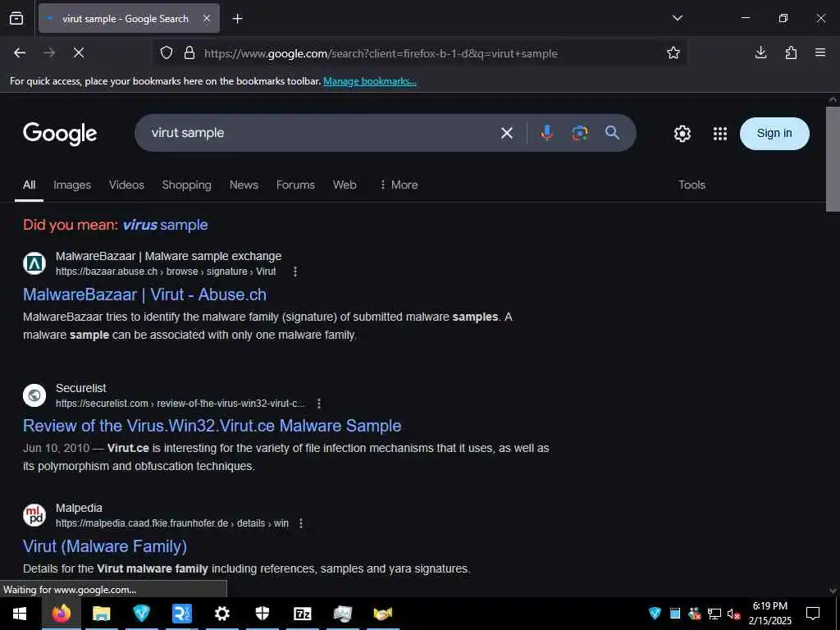Open the search Tools options

692,185
